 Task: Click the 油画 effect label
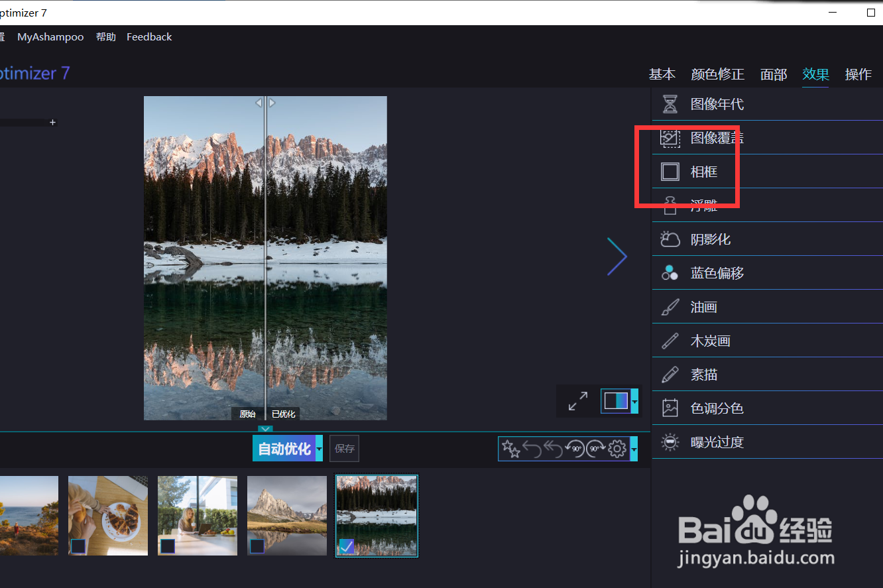coord(704,307)
